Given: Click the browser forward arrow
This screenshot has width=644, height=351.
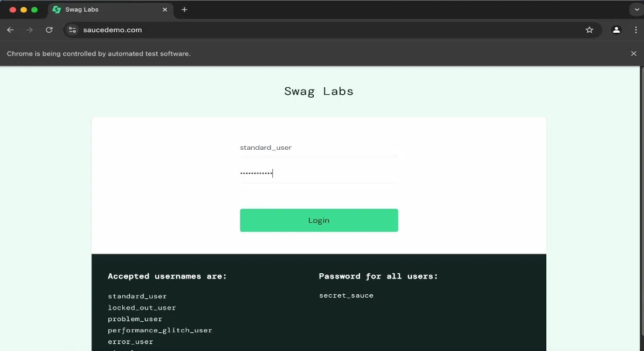Looking at the screenshot, I should pyautogui.click(x=29, y=30).
